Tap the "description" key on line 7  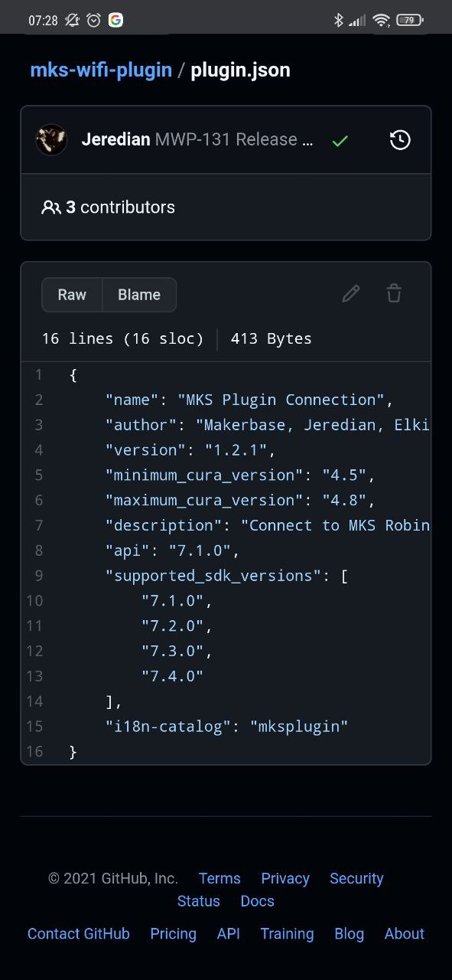point(164,525)
